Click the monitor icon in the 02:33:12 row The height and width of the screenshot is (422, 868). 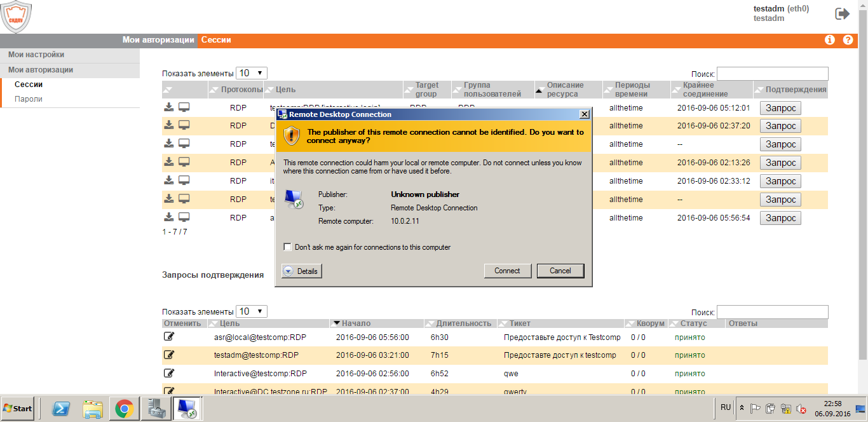tap(184, 180)
